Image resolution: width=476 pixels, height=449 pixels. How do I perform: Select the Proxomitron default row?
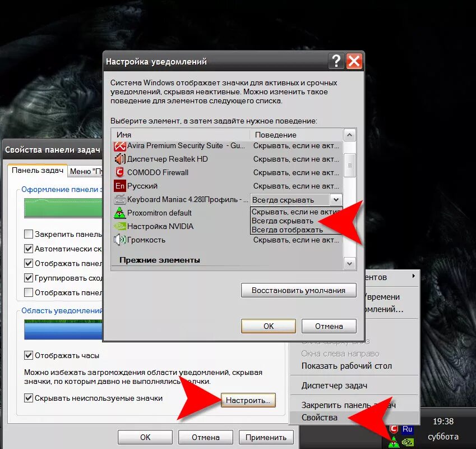[159, 213]
